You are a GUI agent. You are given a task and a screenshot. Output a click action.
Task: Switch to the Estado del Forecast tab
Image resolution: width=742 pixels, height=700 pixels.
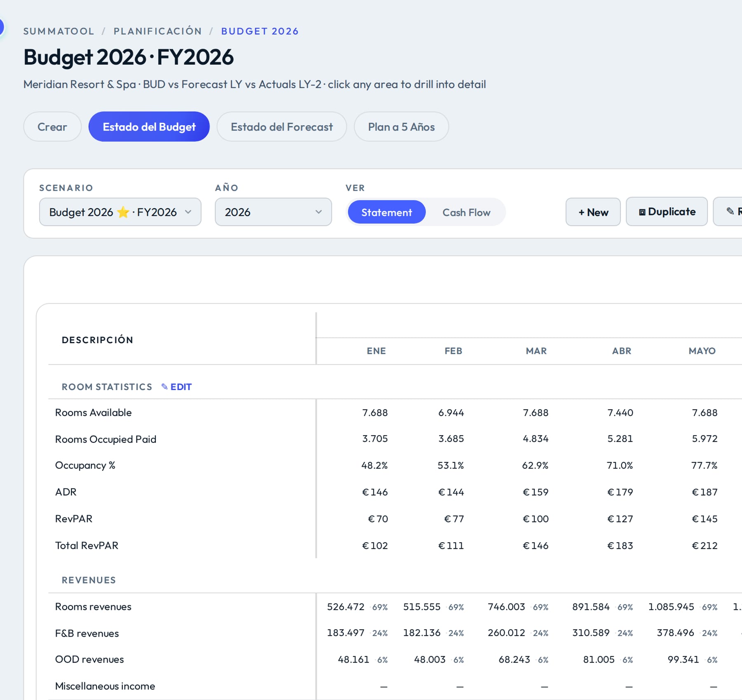point(282,126)
